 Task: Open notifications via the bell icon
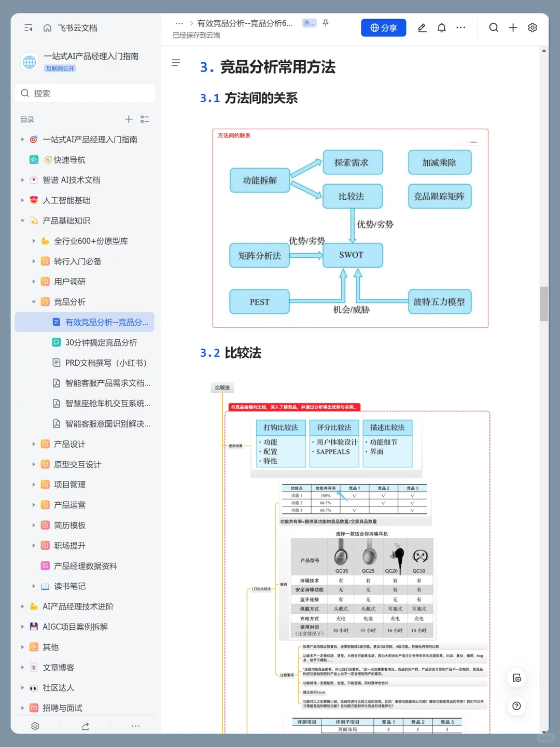click(x=441, y=27)
